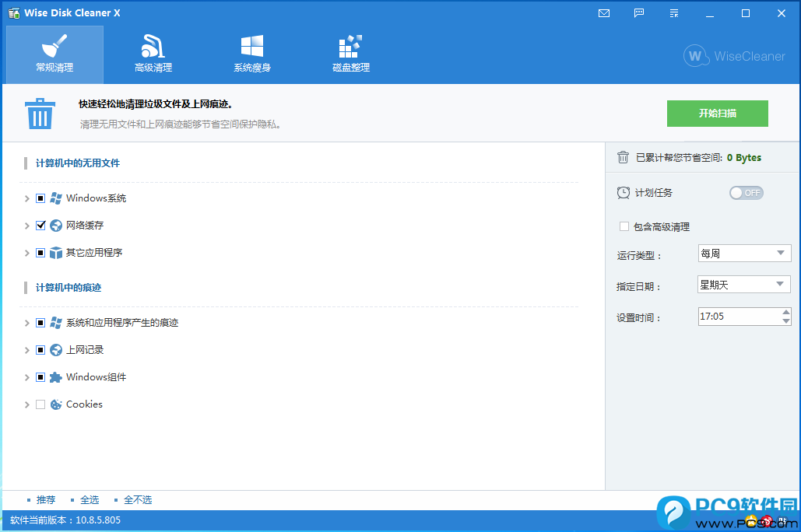Open 指定日期 dropdown showing 星期天

pos(744,285)
